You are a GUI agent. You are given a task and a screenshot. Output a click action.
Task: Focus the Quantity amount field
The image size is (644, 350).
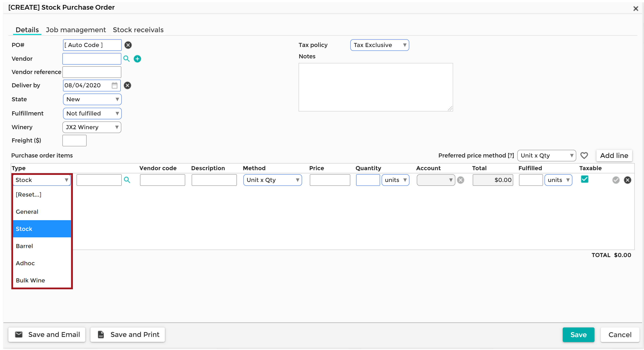coord(368,180)
